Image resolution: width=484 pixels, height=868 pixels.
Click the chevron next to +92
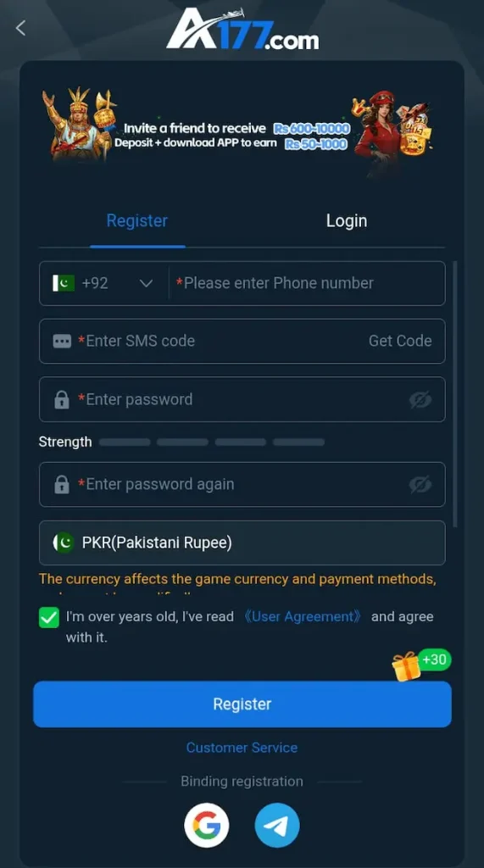click(x=146, y=283)
